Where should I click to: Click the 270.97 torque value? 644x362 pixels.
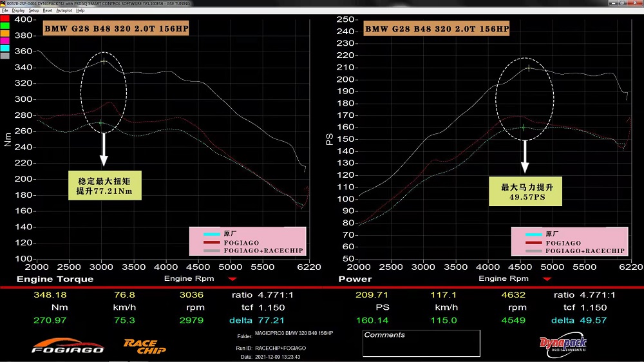point(50,321)
